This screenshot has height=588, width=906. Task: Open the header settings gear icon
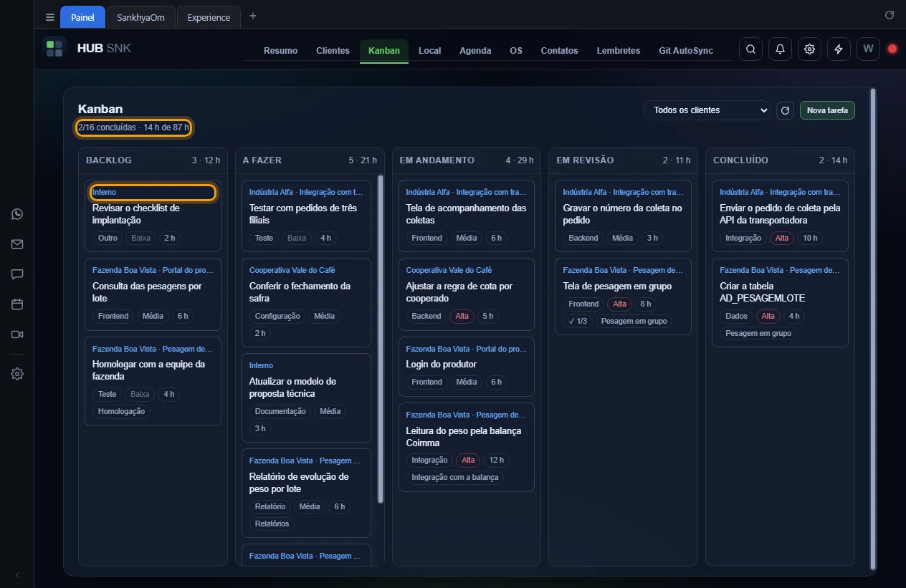[x=809, y=49]
